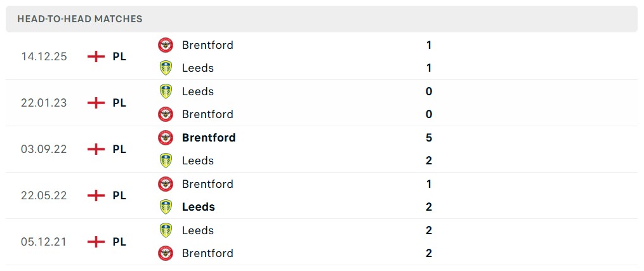Click Brentford crest in 22.01.23 match
644x271 pixels.
[x=166, y=114]
